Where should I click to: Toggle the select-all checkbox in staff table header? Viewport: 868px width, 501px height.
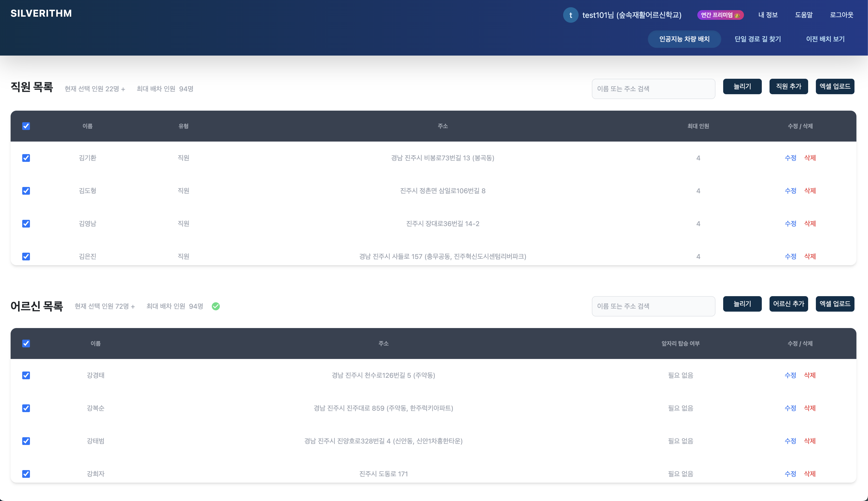pos(26,126)
